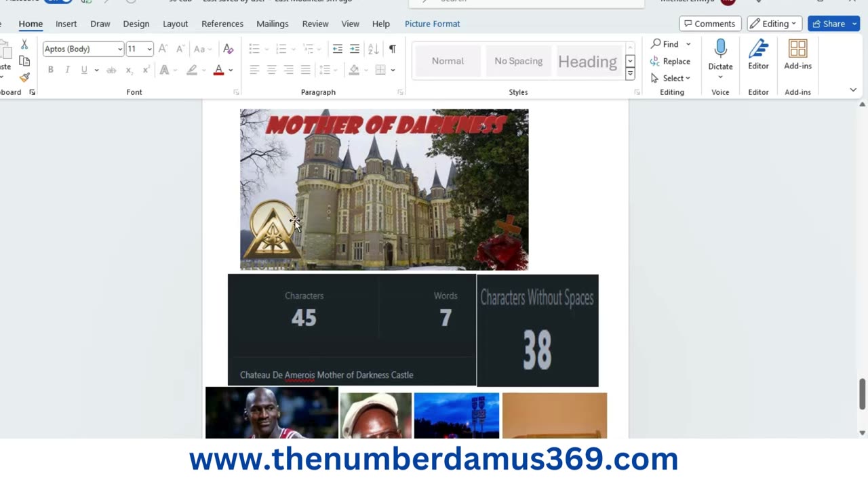Align text left

254,70
